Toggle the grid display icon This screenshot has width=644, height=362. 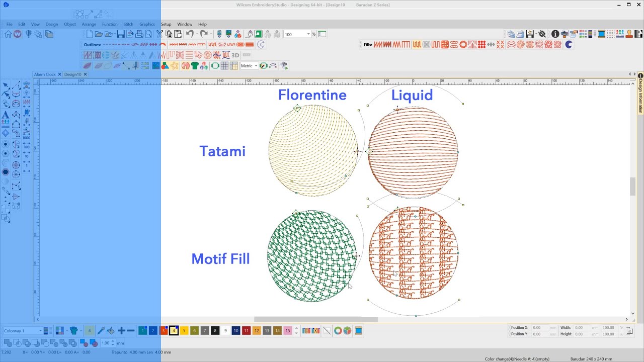click(x=224, y=66)
